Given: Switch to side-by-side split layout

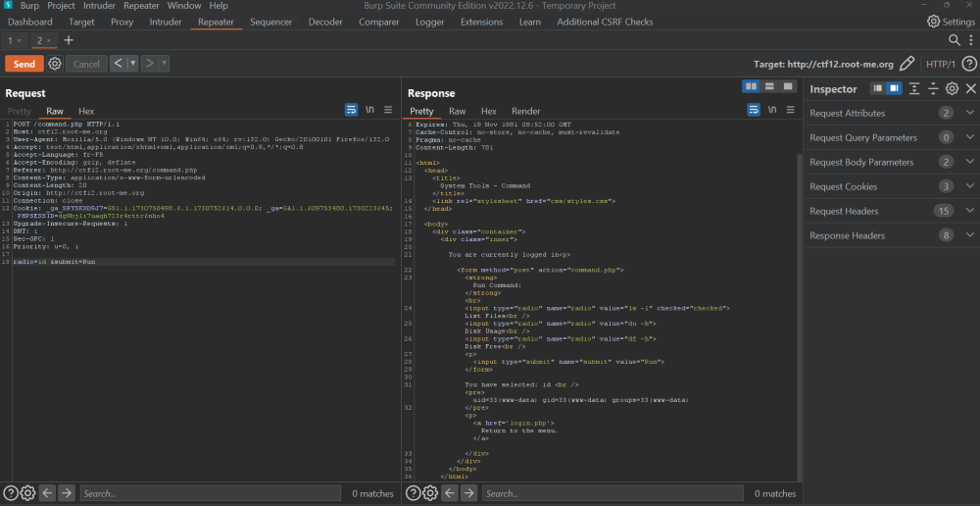Looking at the screenshot, I should [x=752, y=86].
